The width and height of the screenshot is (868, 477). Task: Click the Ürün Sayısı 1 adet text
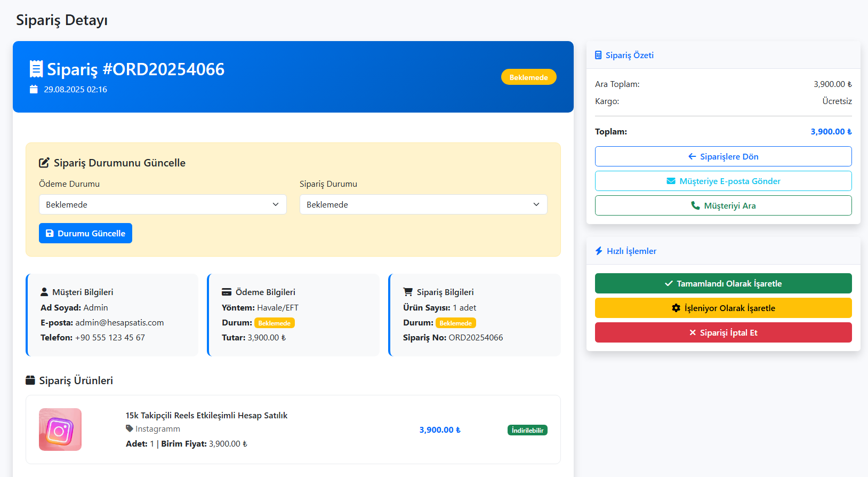pyautogui.click(x=440, y=307)
